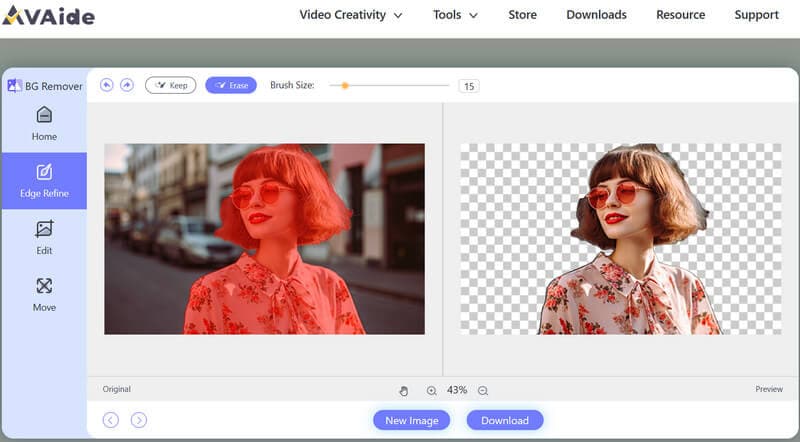This screenshot has height=442, width=800.
Task: Go to next image with right arrow
Action: 139,420
